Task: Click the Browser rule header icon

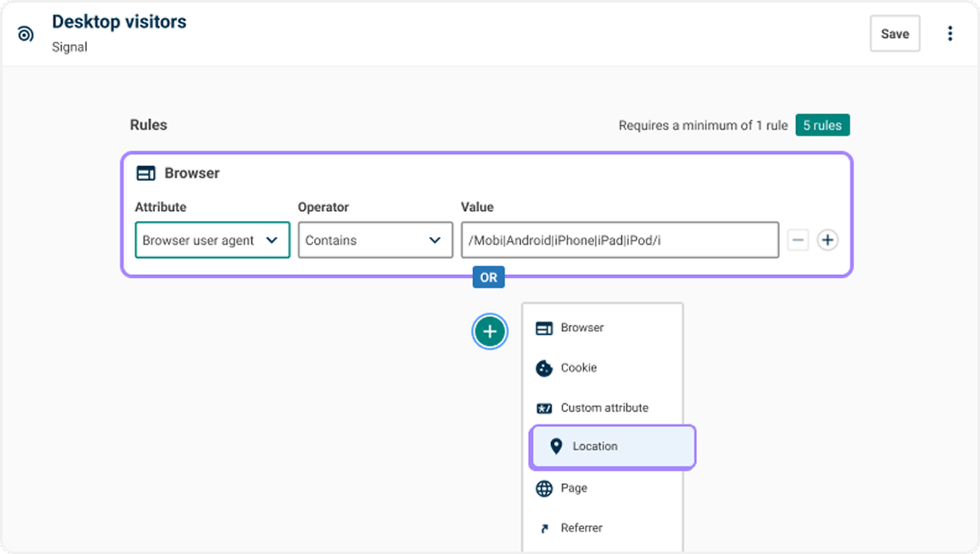Action: pyautogui.click(x=146, y=173)
